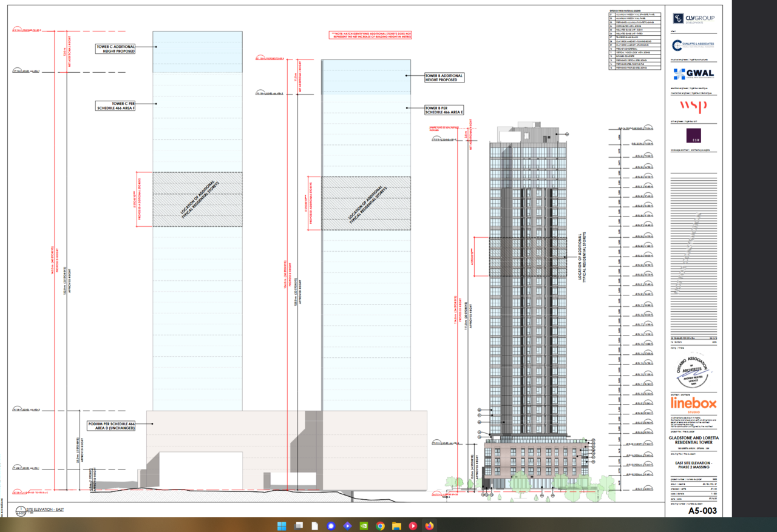Click the blank document taskbar icon
The width and height of the screenshot is (777, 532).
click(315, 525)
